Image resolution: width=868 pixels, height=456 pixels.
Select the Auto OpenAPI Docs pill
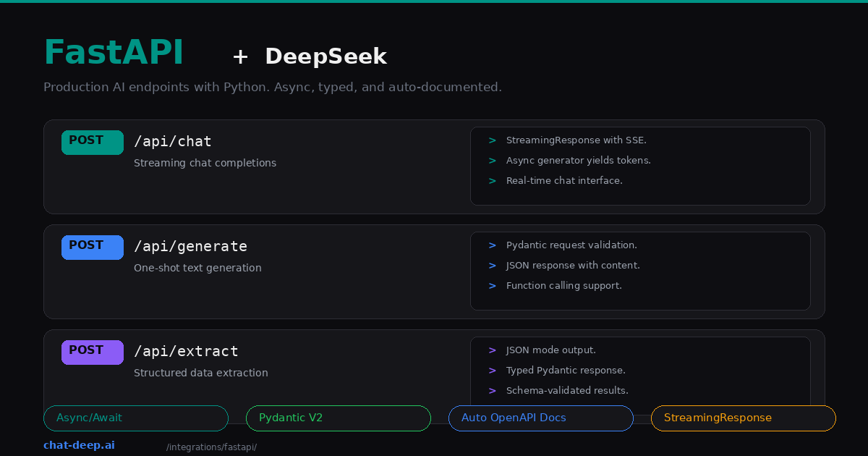point(540,418)
